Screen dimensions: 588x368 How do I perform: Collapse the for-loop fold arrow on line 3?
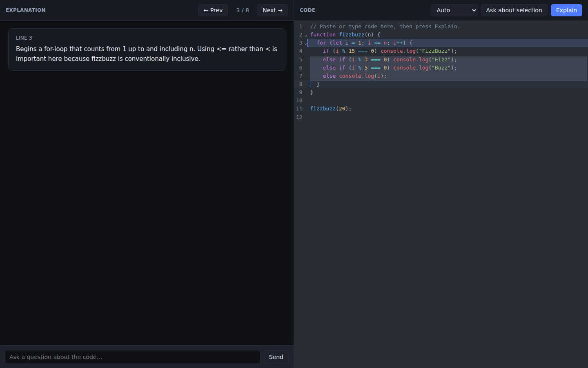pyautogui.click(x=305, y=43)
